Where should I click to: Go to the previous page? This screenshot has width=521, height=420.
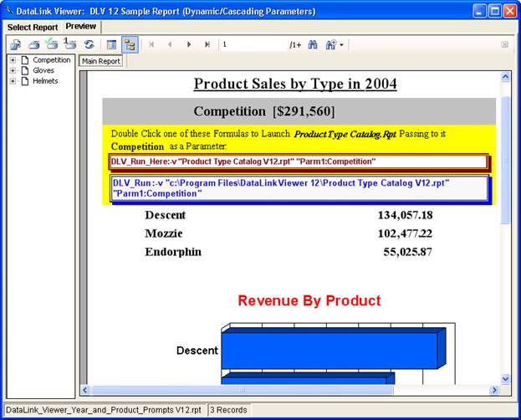170,44
